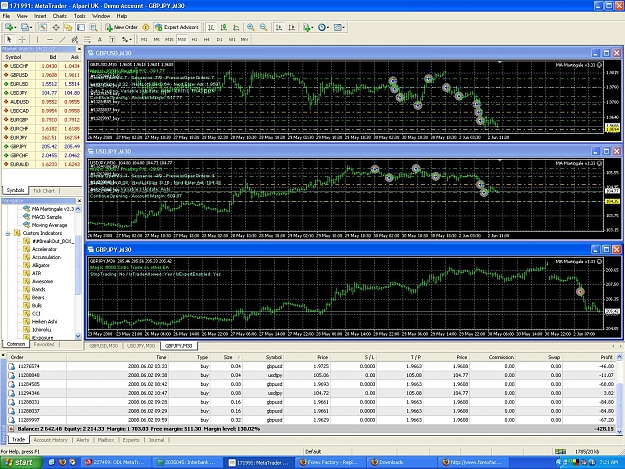Viewport: 625px width, 469px height.
Task: Switch to the Account History tab
Action: point(51,440)
